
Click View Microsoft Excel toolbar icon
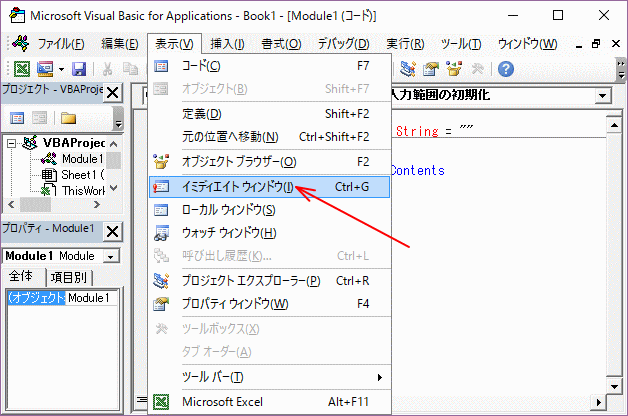tap(22, 69)
